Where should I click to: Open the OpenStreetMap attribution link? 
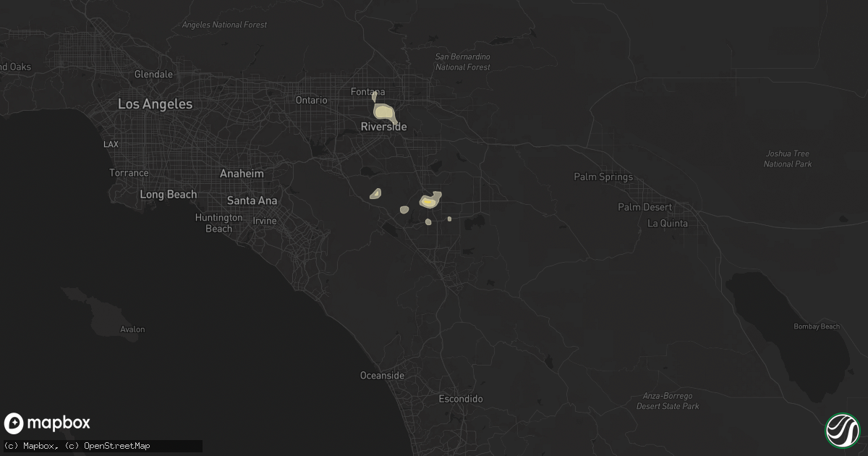click(108, 446)
